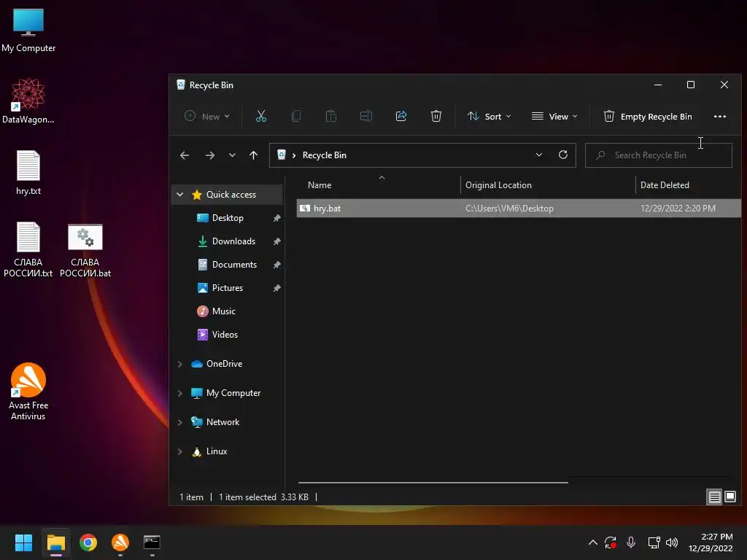
Task: Click pin icon next to Documents
Action: 276,265
